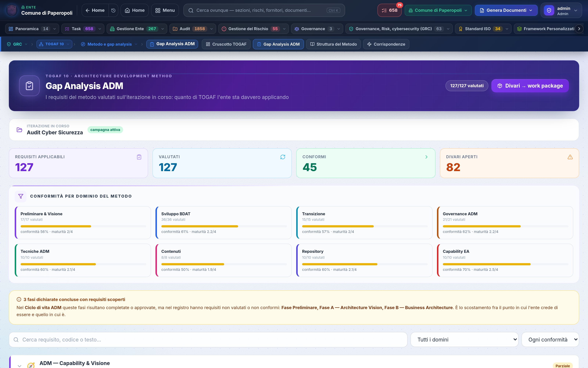Screen dimensions: 588x368
Task: Click the back arrow Home button
Action: (95, 10)
